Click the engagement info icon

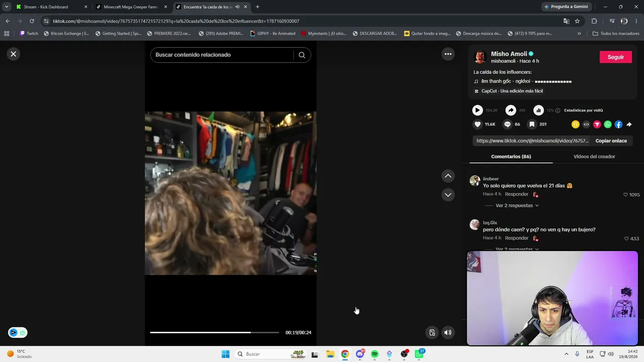(x=557, y=111)
